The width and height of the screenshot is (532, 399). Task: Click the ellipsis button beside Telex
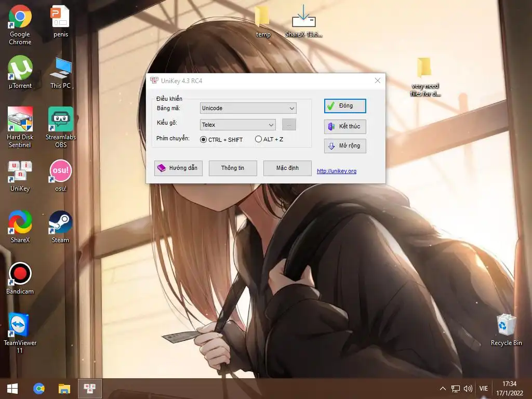(x=289, y=125)
